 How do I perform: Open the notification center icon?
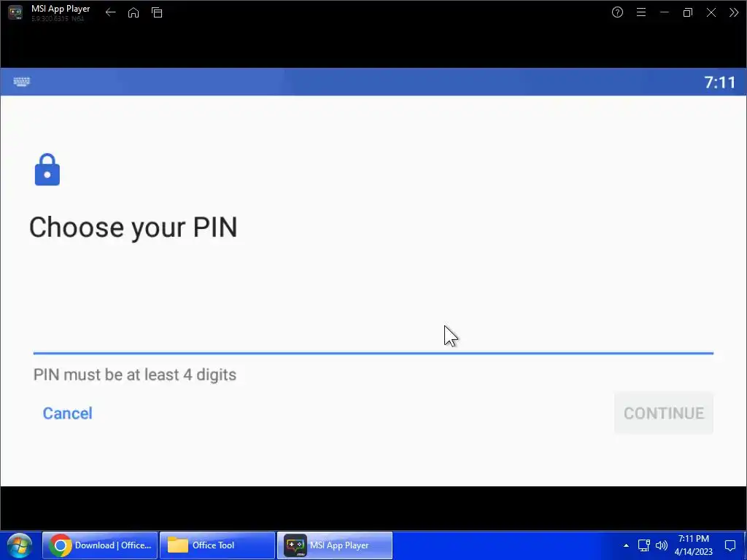tap(730, 545)
